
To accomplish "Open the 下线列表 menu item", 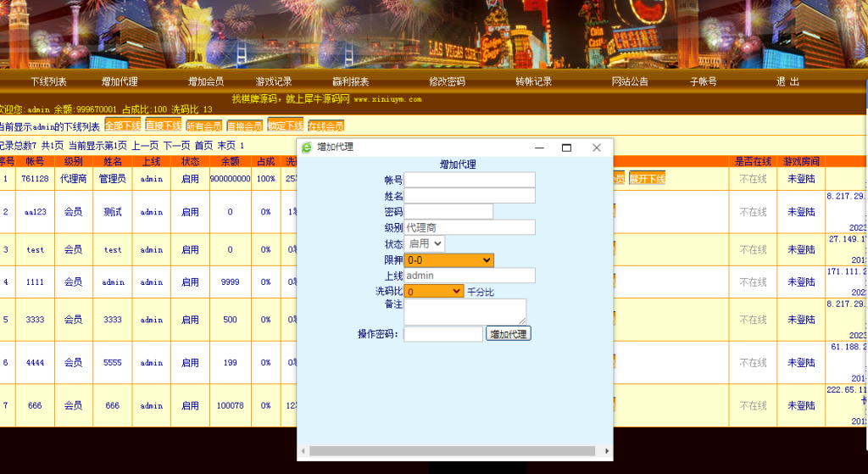I will [x=48, y=81].
